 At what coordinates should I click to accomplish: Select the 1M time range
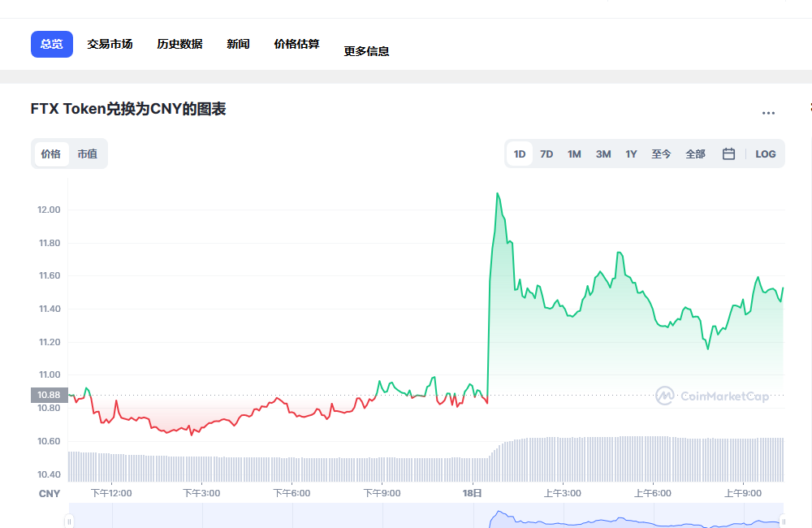(574, 154)
